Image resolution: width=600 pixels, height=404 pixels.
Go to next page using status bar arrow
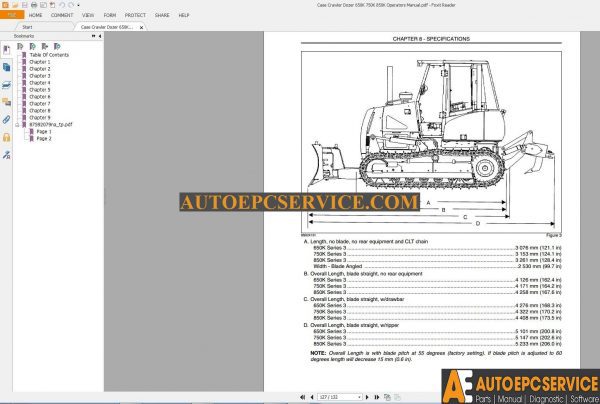[367, 397]
